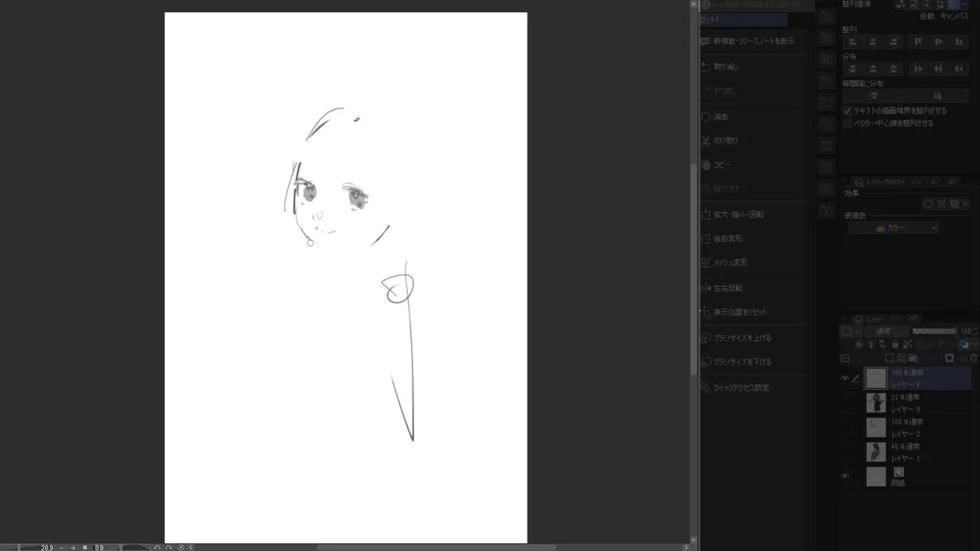980x551 pixels.
Task: Click distribute right edges icon under 分布
Action: point(959,69)
